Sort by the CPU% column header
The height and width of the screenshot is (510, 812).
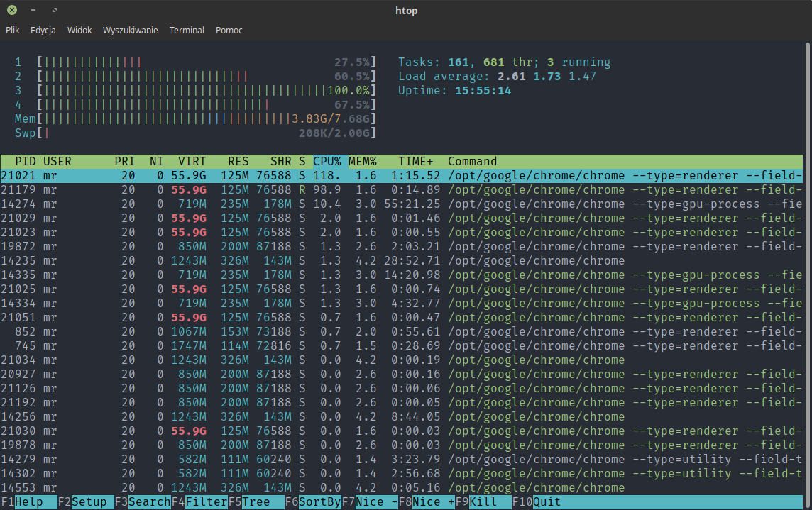coord(327,162)
